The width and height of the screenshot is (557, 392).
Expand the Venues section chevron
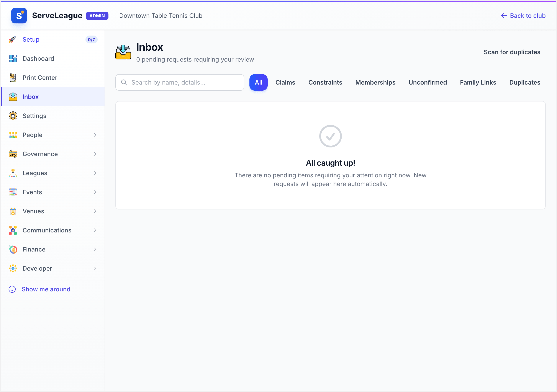[95, 211]
